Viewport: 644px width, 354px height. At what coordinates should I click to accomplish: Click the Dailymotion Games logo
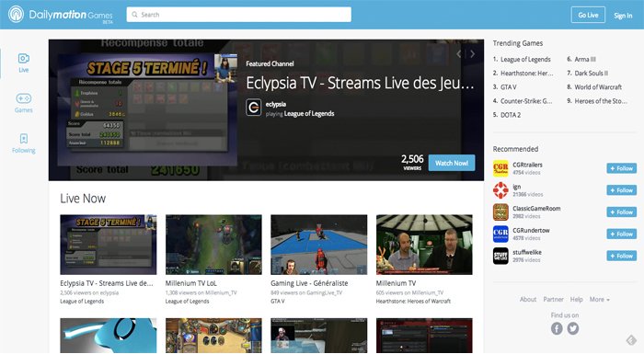[61, 15]
